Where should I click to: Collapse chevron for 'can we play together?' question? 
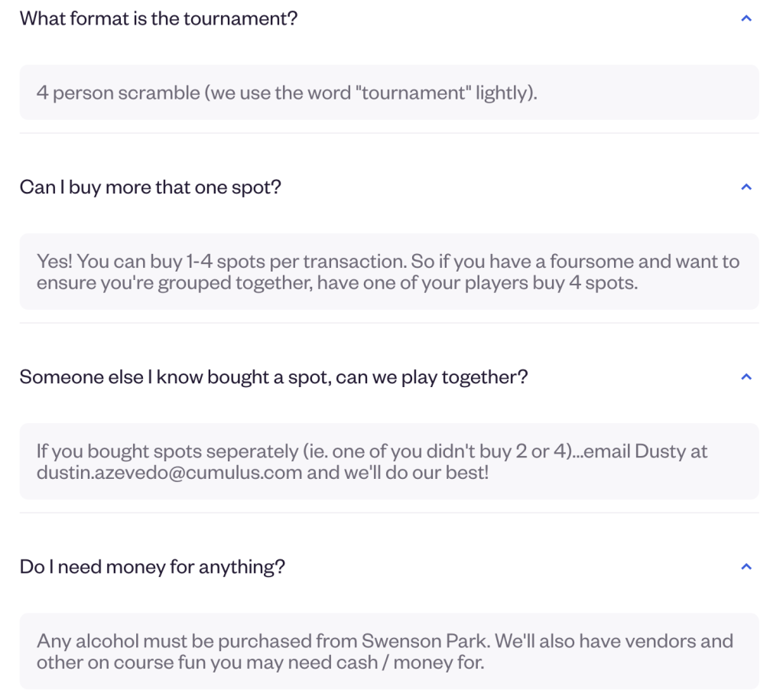tap(746, 376)
